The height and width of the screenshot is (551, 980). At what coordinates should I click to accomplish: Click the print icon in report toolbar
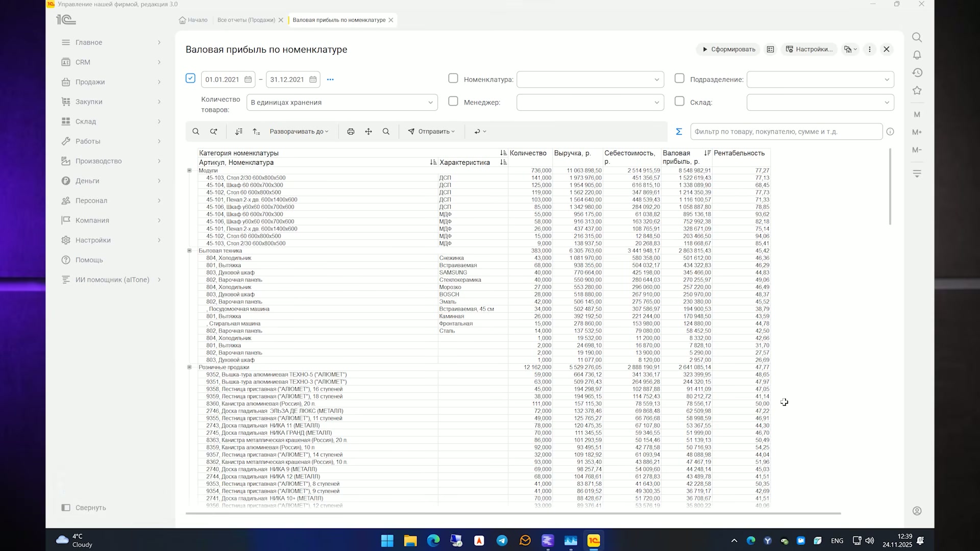point(351,132)
